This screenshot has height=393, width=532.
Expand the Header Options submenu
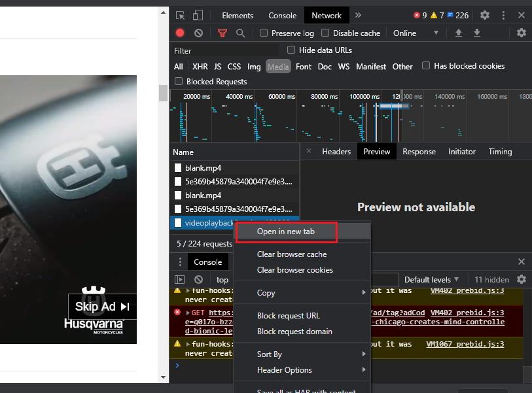(302, 370)
